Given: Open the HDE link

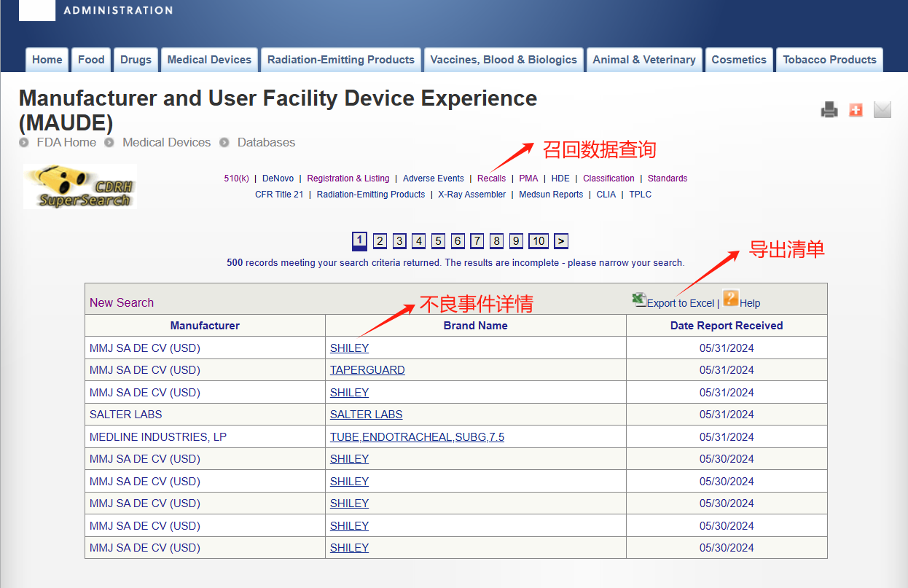Looking at the screenshot, I should pyautogui.click(x=560, y=179).
